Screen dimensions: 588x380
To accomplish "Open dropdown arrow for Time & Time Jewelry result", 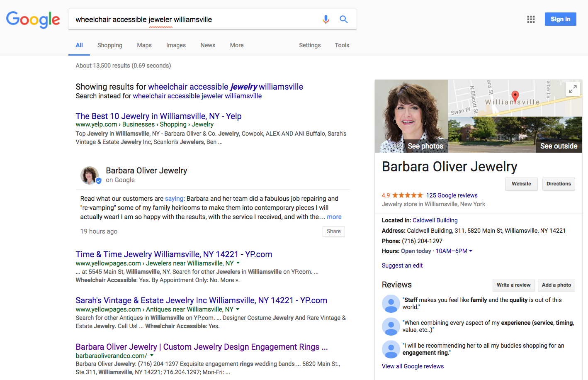I will click(x=238, y=263).
